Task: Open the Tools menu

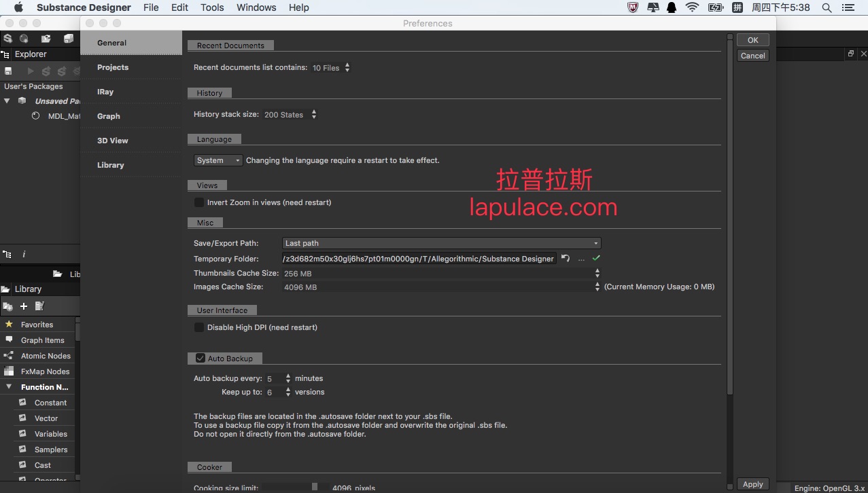Action: (x=212, y=7)
